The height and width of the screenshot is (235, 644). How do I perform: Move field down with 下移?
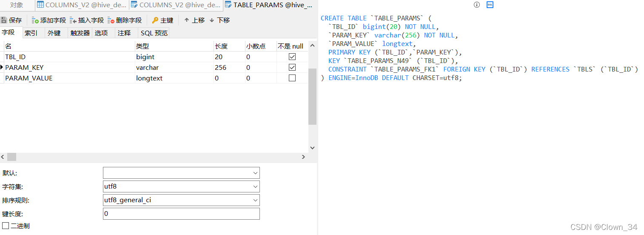point(219,20)
